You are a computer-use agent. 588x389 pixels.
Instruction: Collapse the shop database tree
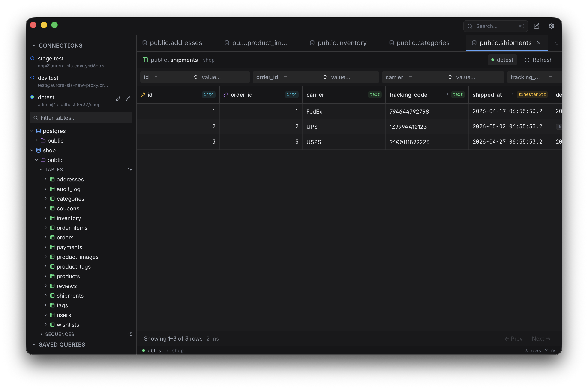pos(32,150)
